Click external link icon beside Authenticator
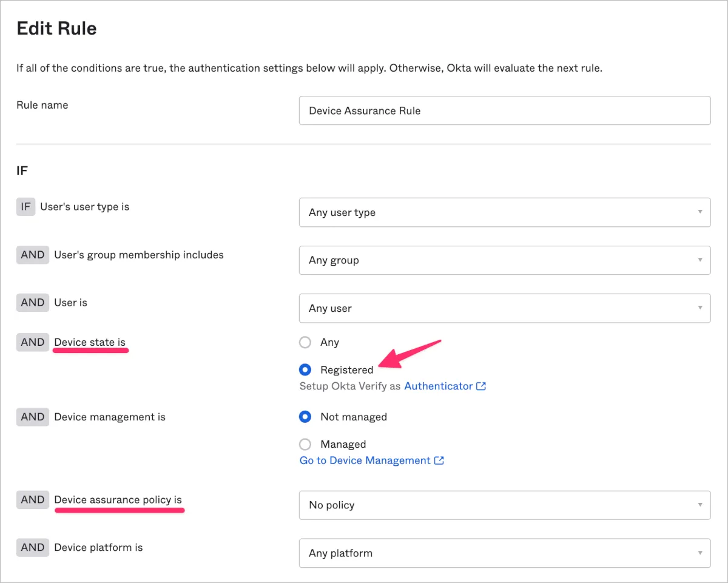 (481, 386)
